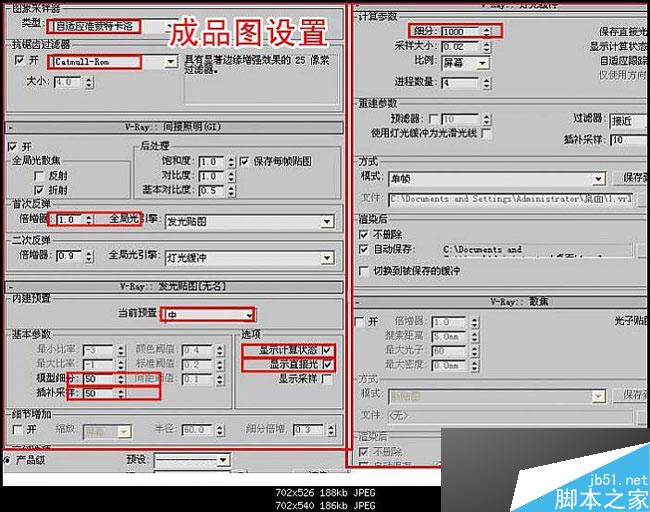Viewport: 650px width, 512px height.
Task: Click the spinner next to 颜色阈值 field
Action: point(220,350)
